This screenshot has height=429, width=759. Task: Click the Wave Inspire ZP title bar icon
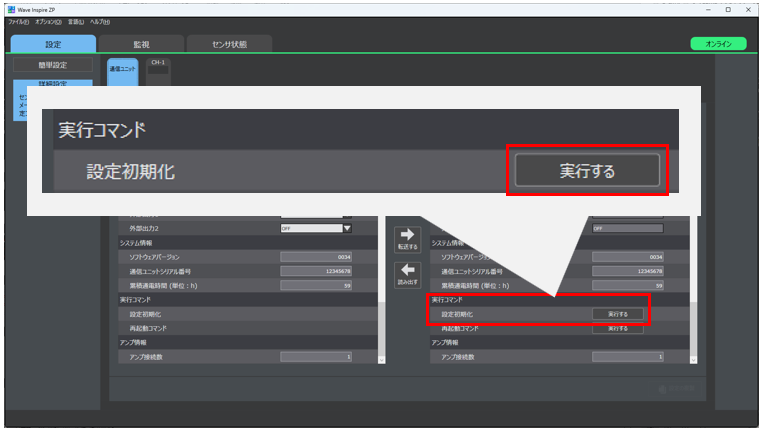(12, 9)
